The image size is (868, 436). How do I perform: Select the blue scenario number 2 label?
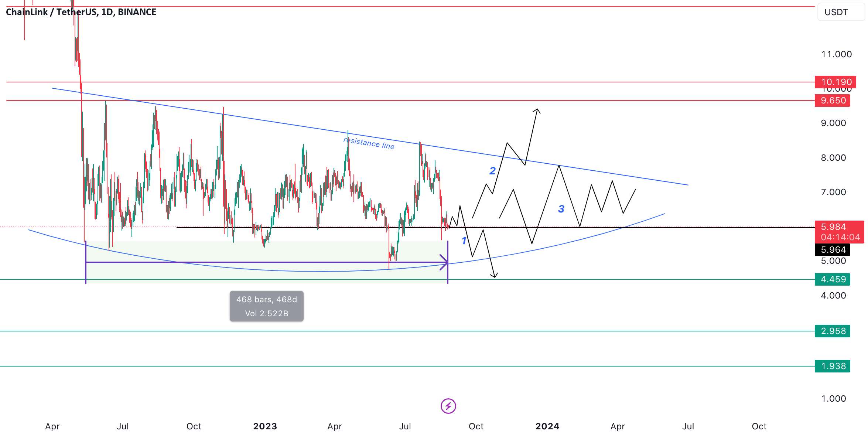coord(492,171)
